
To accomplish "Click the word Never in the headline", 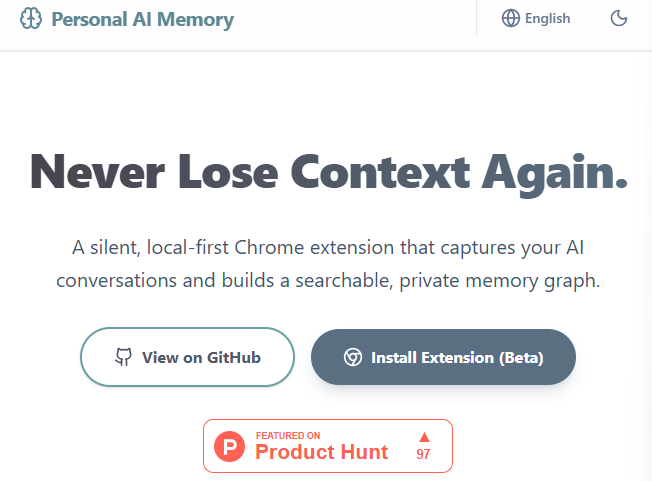I will tap(98, 172).
